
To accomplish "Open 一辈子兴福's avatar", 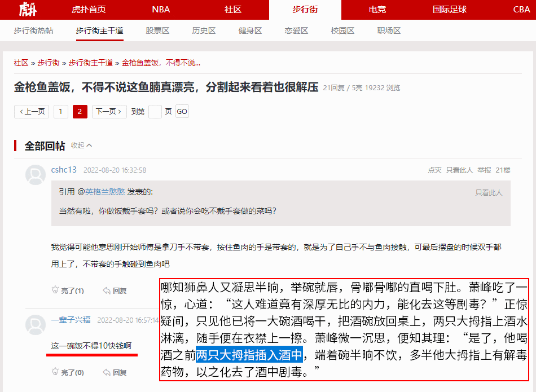I will [36, 325].
